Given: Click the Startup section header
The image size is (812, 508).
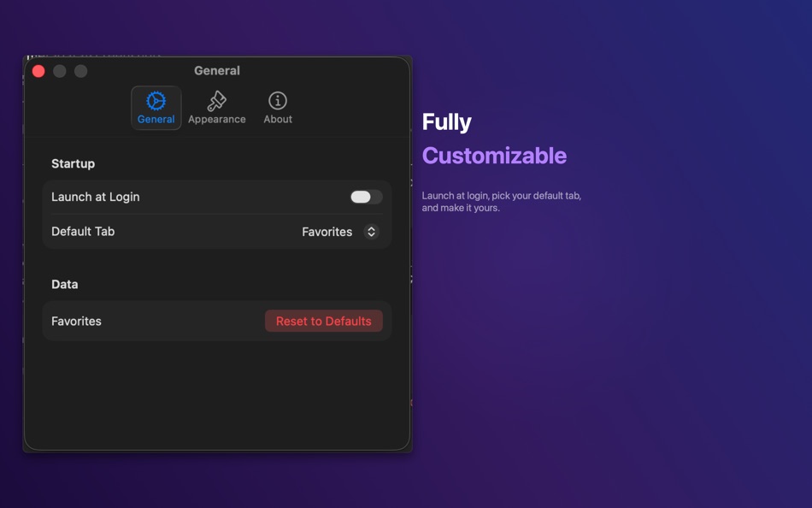Looking at the screenshot, I should (73, 163).
